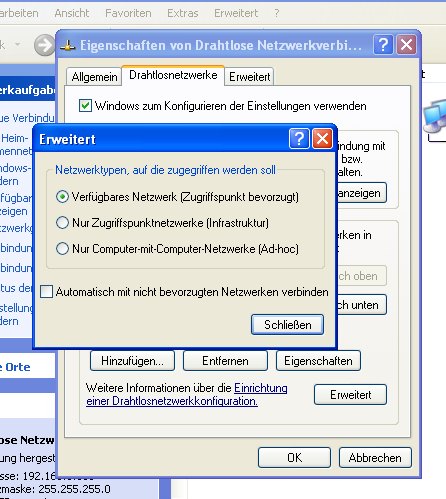
Task: Click the network connection icon in title bar
Action: (68, 45)
